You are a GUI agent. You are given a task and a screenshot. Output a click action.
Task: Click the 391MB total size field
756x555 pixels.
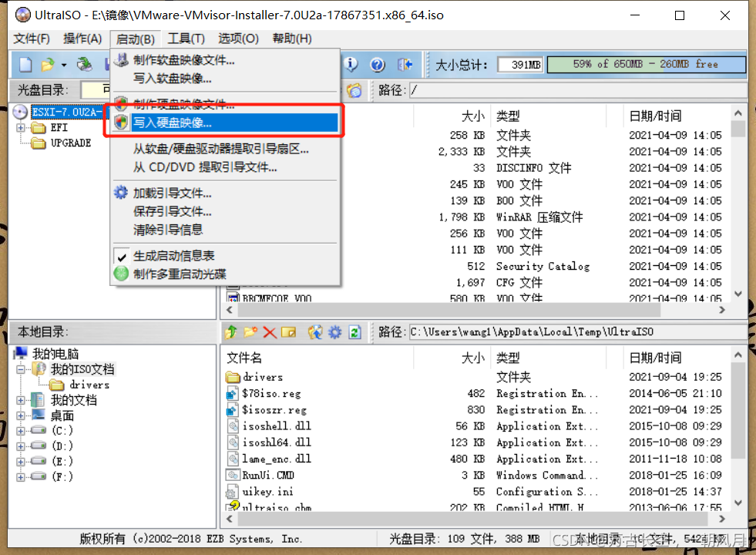[x=519, y=64]
